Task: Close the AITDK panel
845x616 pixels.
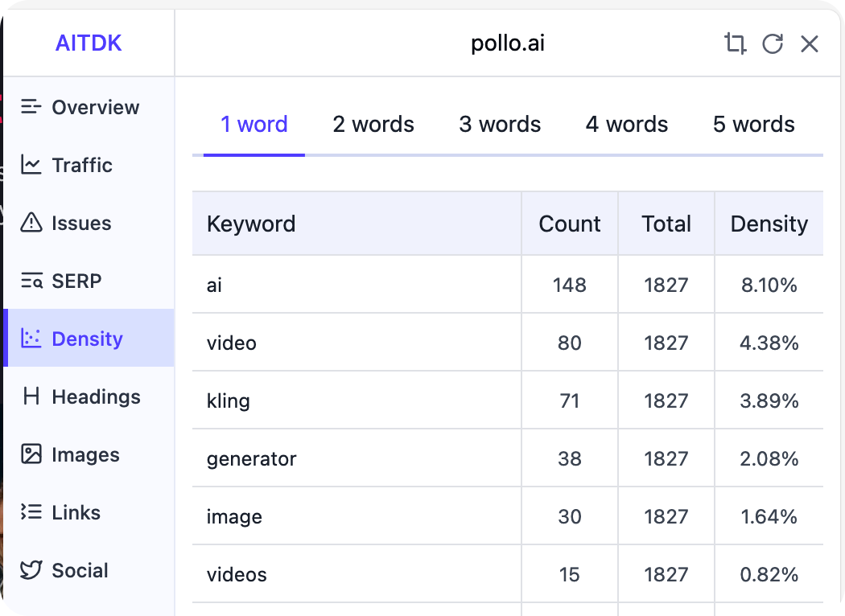Action: pos(810,43)
